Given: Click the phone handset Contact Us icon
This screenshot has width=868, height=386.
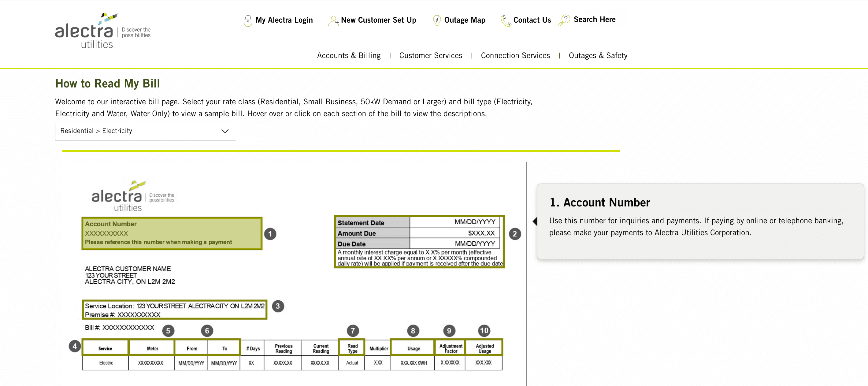Looking at the screenshot, I should pos(506,21).
